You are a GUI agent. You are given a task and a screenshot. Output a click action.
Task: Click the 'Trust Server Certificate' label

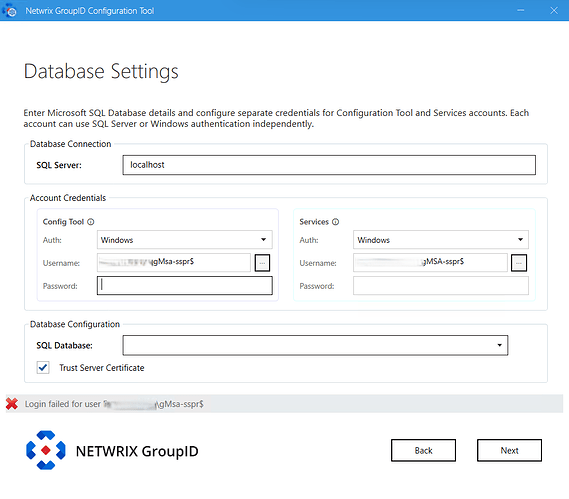pyautogui.click(x=102, y=368)
